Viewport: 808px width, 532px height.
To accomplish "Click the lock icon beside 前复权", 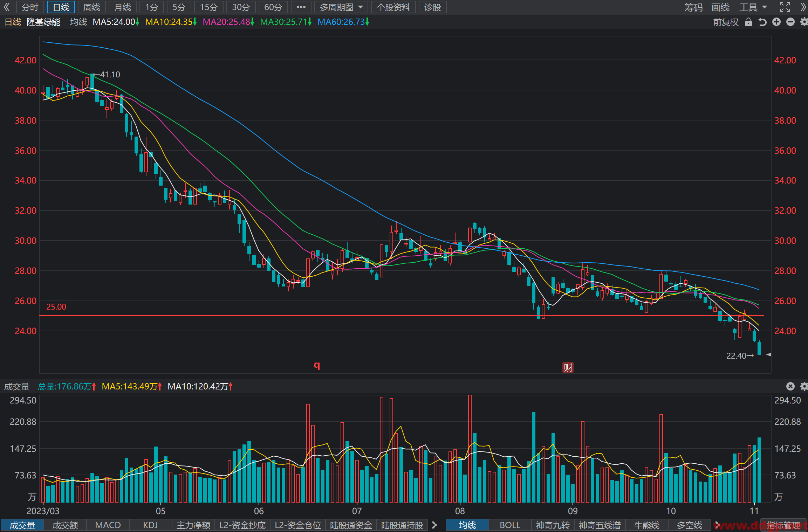I will tap(748, 22).
